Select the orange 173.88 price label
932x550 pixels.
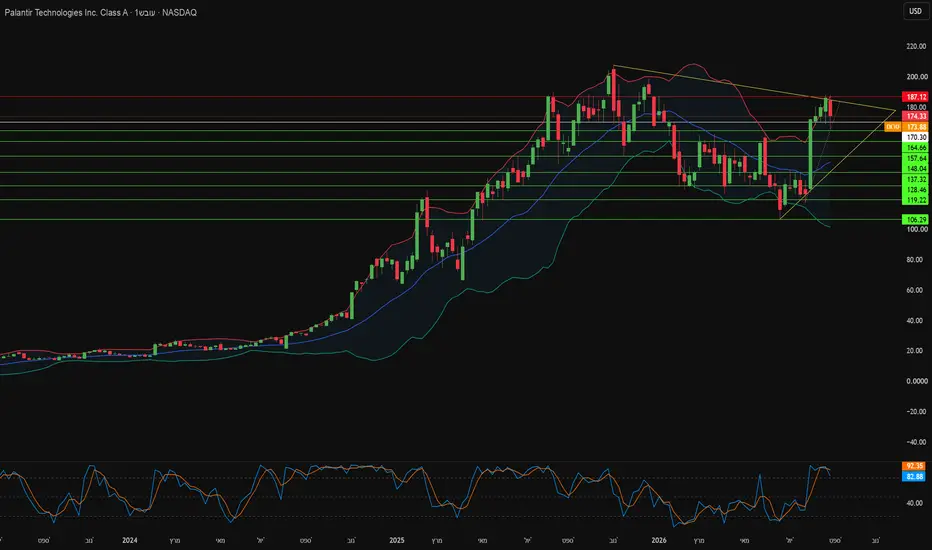pos(915,127)
